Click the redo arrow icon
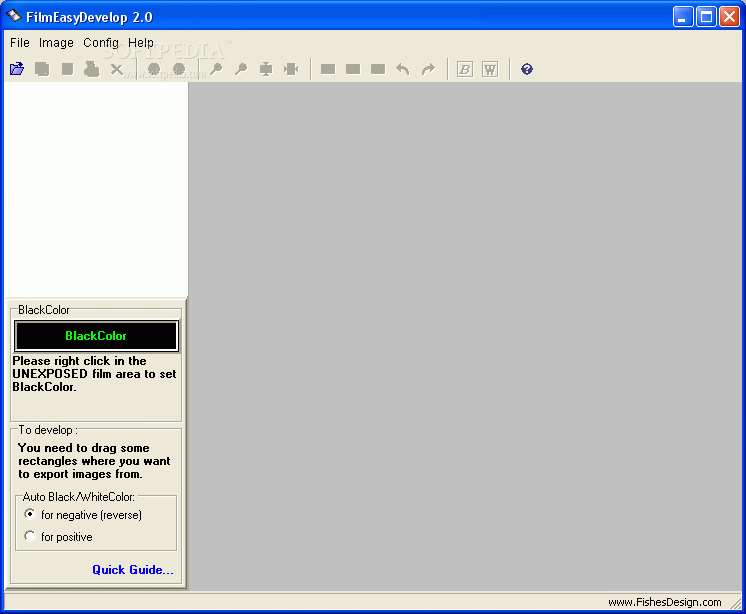The image size is (746, 614). pos(428,69)
